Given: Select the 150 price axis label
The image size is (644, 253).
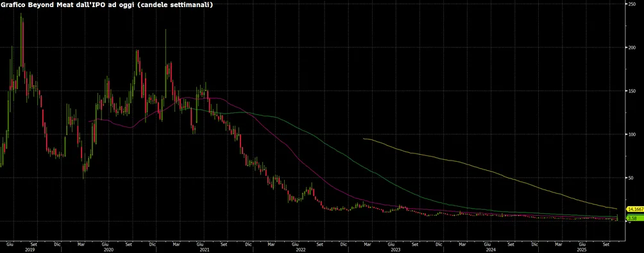Looking at the screenshot, I should click(632, 91).
